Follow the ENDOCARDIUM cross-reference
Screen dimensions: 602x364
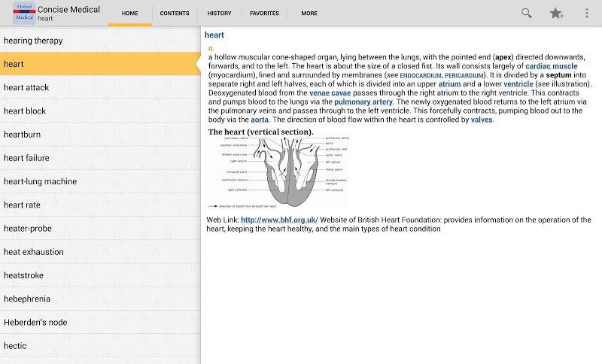tap(421, 75)
